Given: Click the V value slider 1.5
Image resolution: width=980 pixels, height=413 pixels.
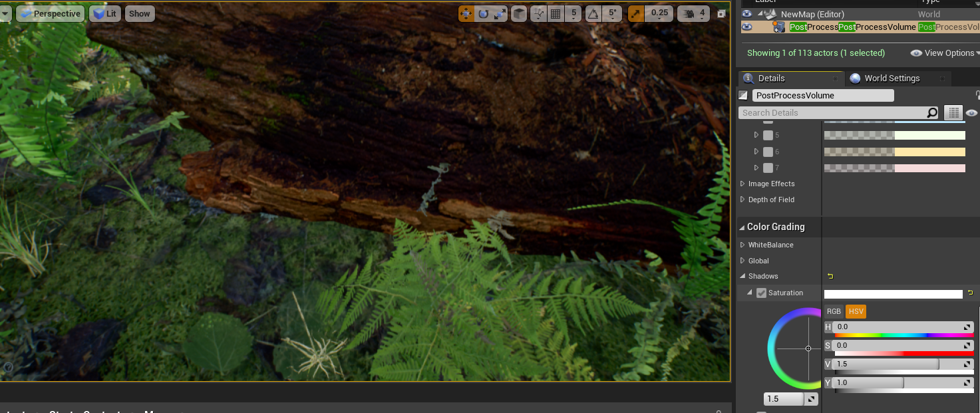Looking at the screenshot, I should (x=903, y=364).
